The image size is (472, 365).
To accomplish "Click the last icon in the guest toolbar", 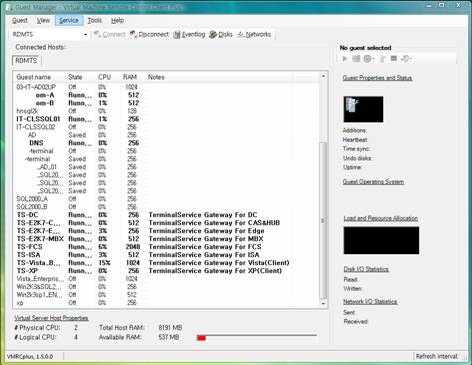I will click(x=405, y=59).
